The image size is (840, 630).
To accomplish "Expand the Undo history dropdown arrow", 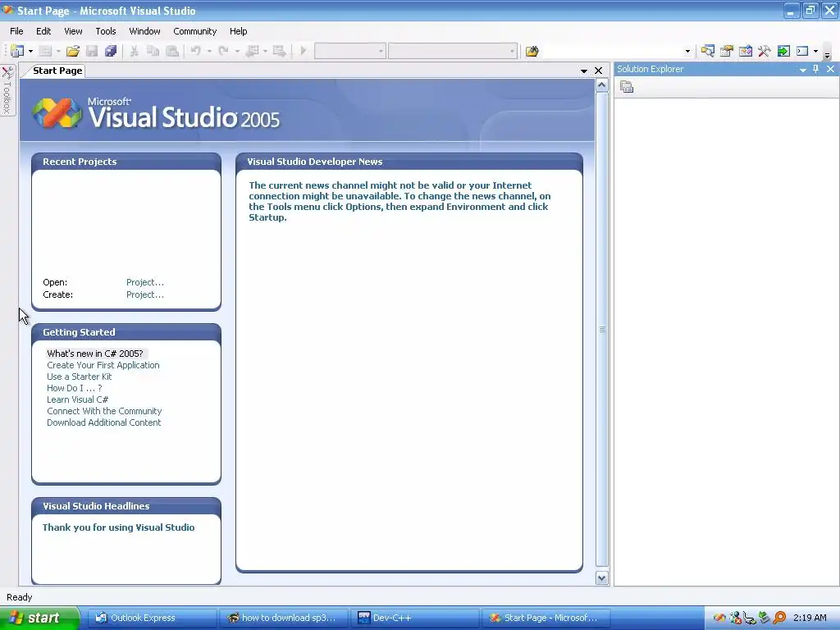I will 209,51.
